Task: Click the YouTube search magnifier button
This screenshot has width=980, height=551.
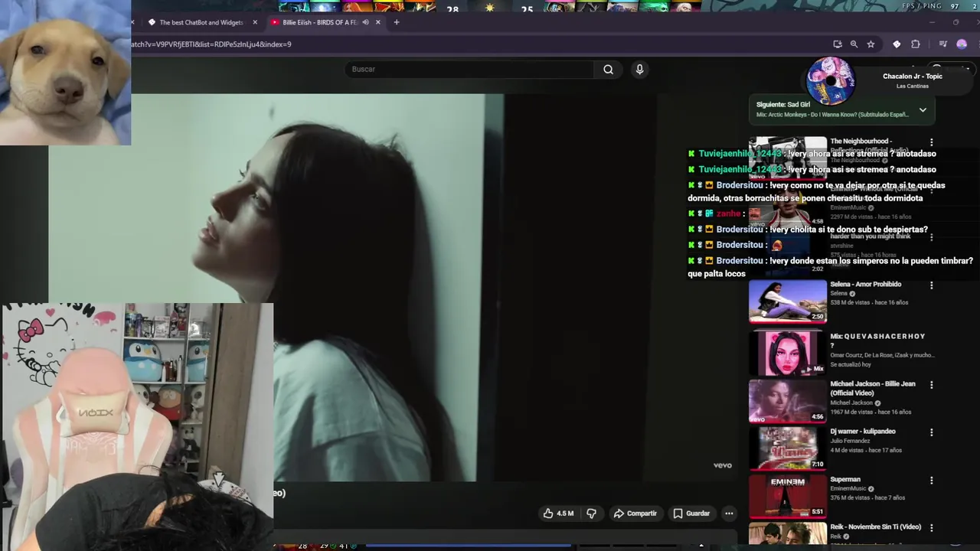Action: click(608, 70)
